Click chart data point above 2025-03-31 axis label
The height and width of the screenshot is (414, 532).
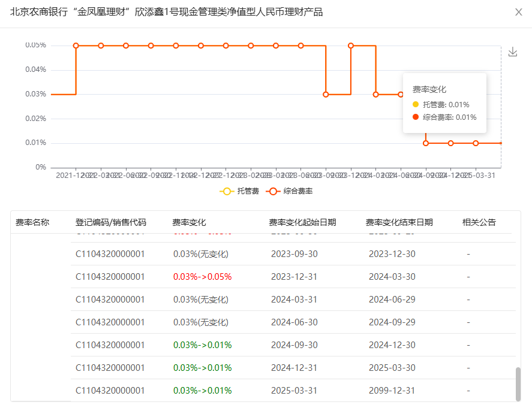click(476, 143)
